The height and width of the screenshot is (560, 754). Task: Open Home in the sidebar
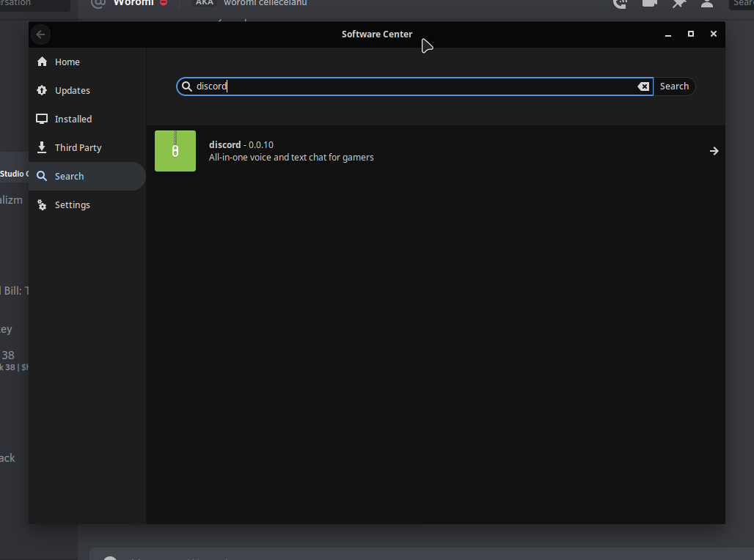[87, 62]
